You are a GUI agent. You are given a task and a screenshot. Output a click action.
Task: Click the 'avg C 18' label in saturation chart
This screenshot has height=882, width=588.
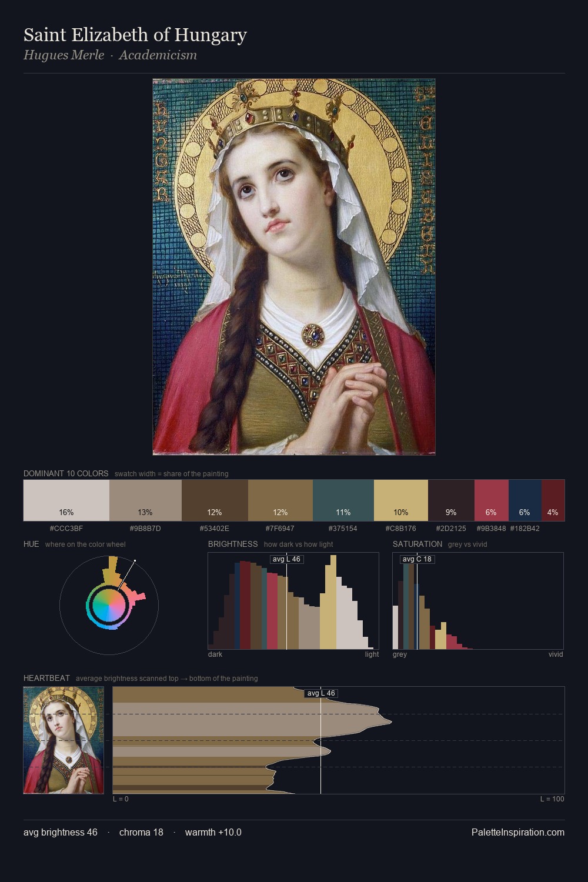click(417, 559)
